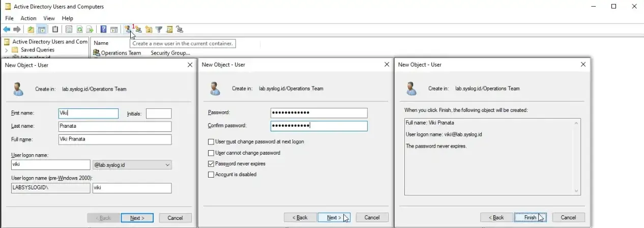
Task: Click the Last name field
Action: [115, 126]
